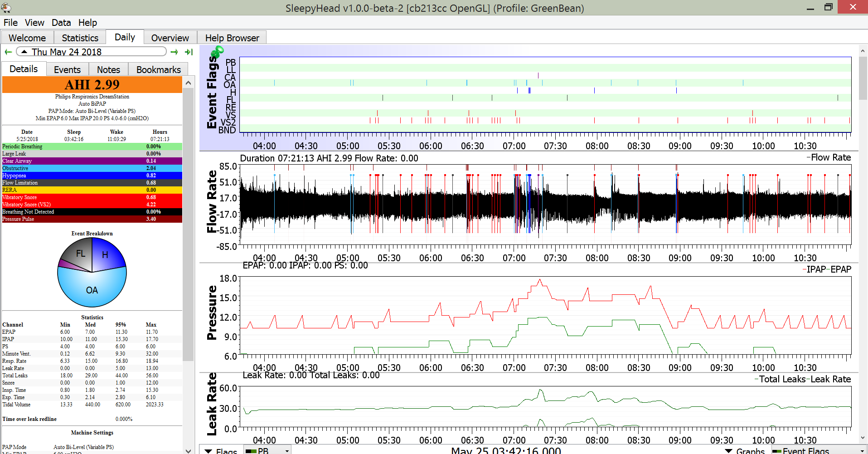Open the Events sub-tab
Viewport: 868px width, 454px height.
pyautogui.click(x=67, y=69)
